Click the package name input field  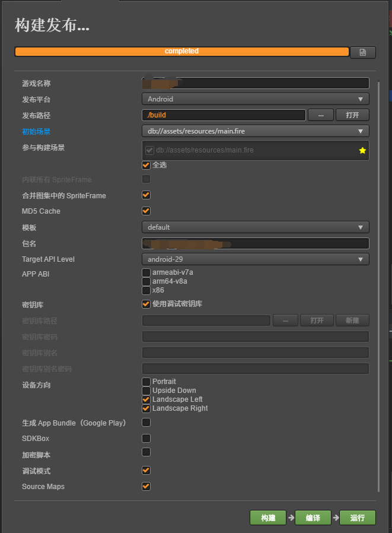255,243
